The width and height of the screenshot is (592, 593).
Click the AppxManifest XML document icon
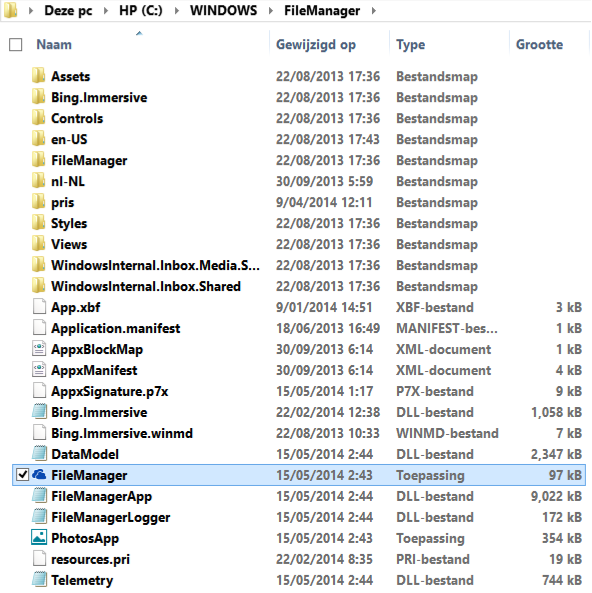(39, 369)
